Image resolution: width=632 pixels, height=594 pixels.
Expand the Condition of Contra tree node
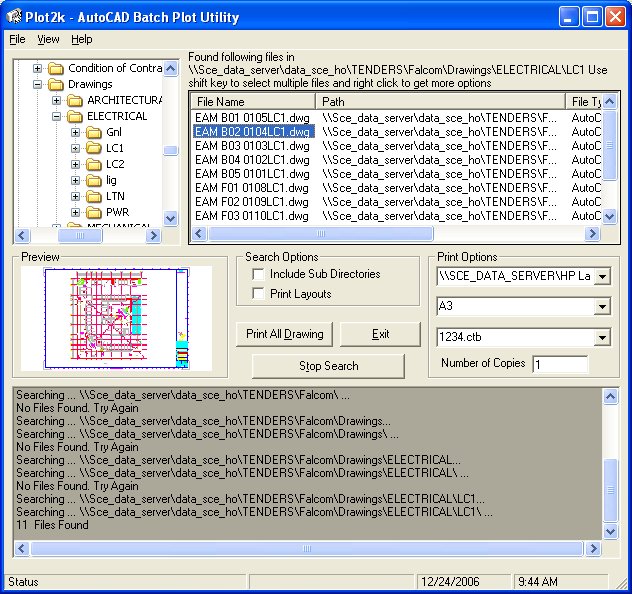point(37,69)
